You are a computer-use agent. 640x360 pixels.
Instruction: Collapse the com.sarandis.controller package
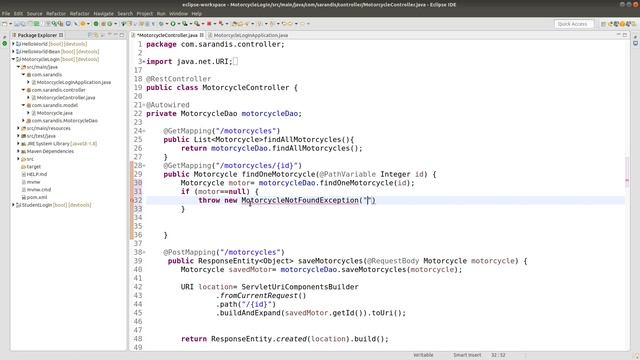tap(23, 90)
